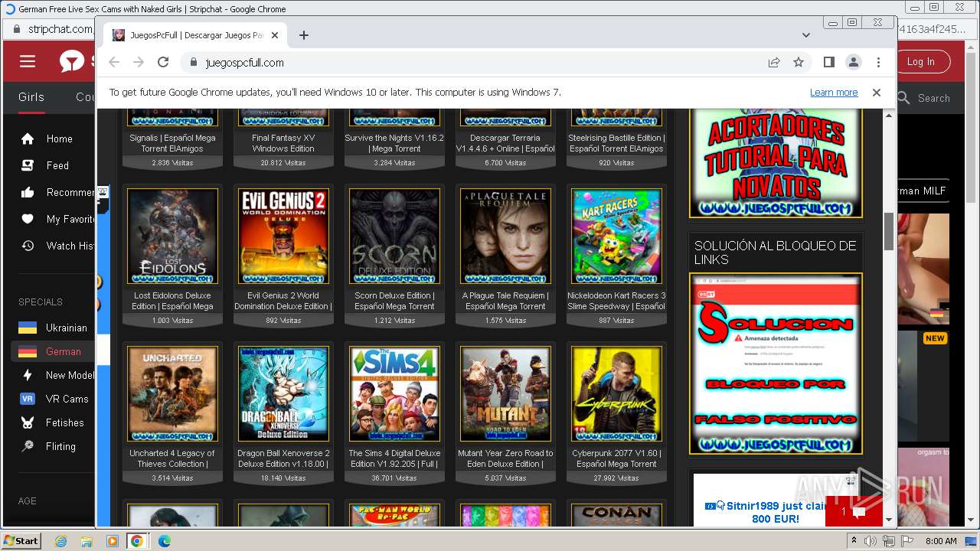Click Final Fantasy XV Windows Edition title
980x551 pixels.
[x=283, y=143]
